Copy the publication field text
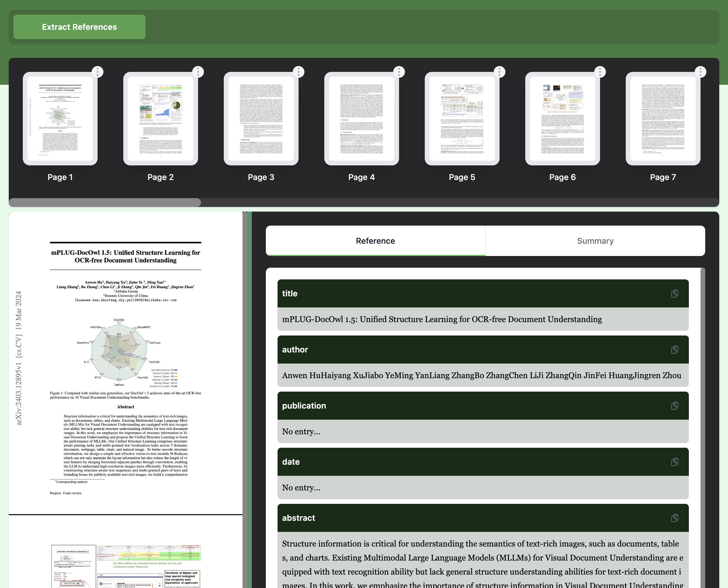The height and width of the screenshot is (588, 728). point(675,405)
